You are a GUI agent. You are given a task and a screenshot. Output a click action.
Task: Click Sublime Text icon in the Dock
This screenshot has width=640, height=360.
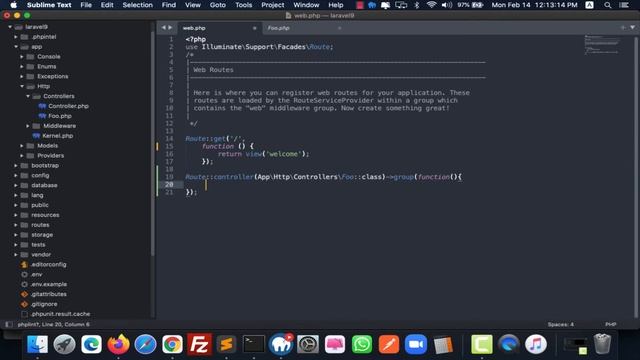227,344
